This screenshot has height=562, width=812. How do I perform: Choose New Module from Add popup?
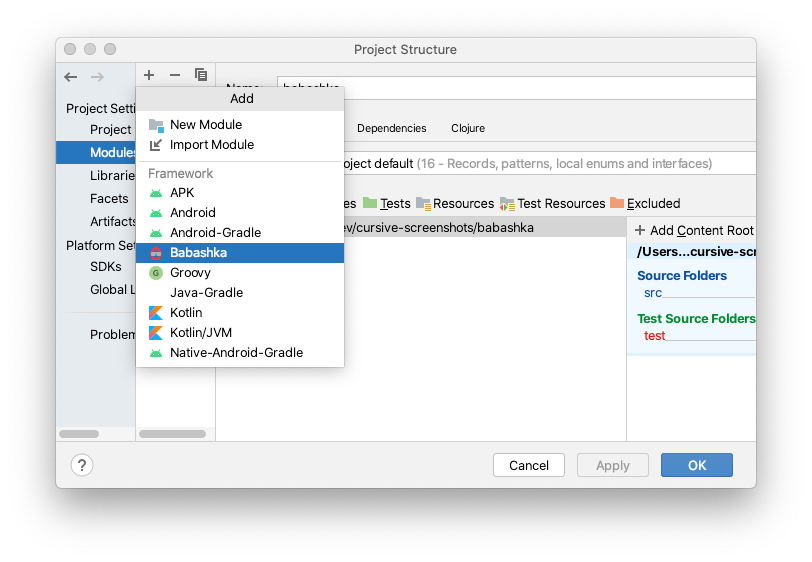(240, 125)
